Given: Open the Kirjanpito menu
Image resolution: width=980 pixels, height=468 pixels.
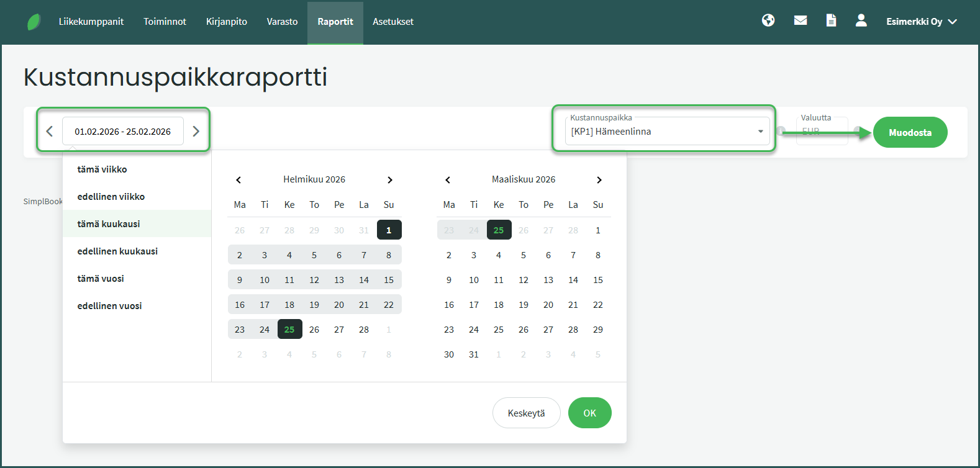Looking at the screenshot, I should pos(226,22).
